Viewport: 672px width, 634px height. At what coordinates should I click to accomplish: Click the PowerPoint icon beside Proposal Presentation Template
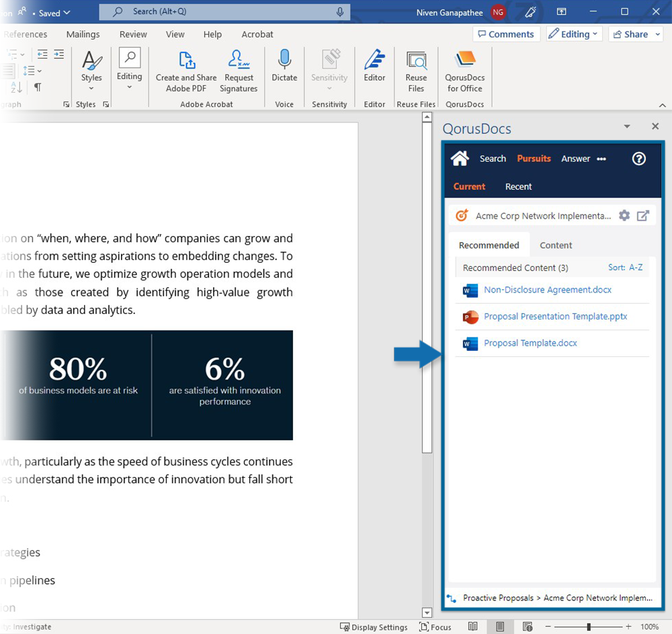click(x=470, y=317)
